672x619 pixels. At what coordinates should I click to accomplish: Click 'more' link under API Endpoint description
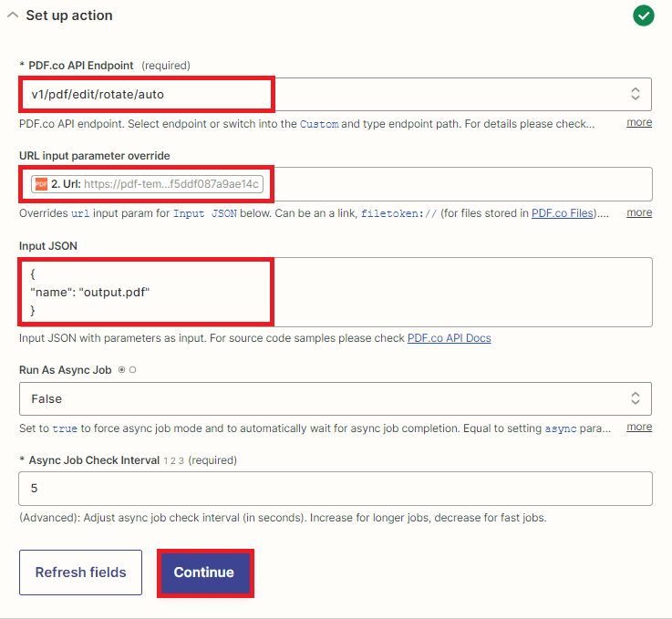coord(639,122)
